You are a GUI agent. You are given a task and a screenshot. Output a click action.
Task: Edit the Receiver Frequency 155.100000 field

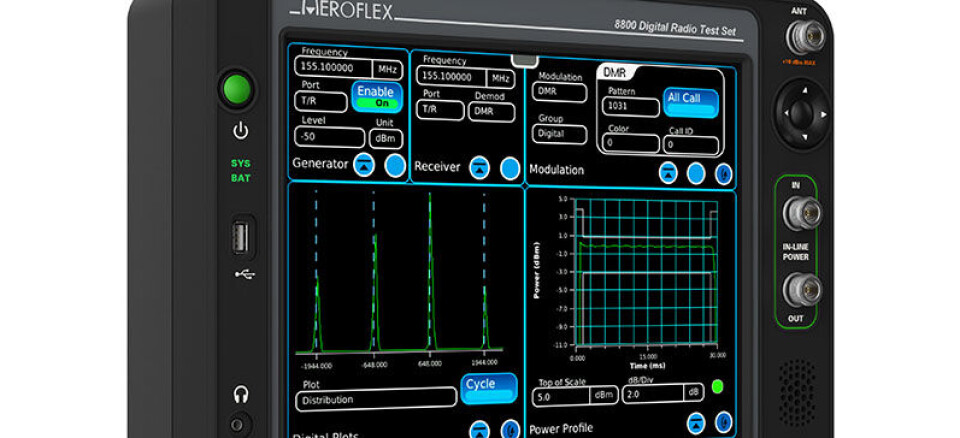452,77
